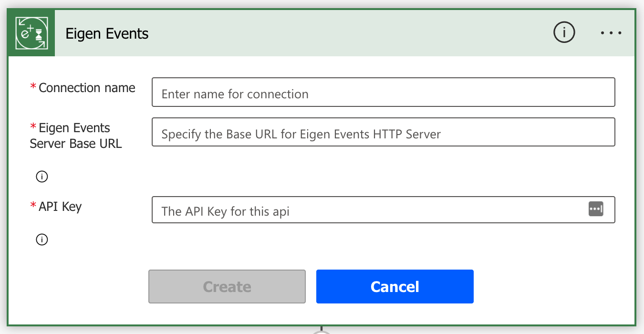Focus the Connection name input field
This screenshot has height=334, width=644.
point(384,92)
